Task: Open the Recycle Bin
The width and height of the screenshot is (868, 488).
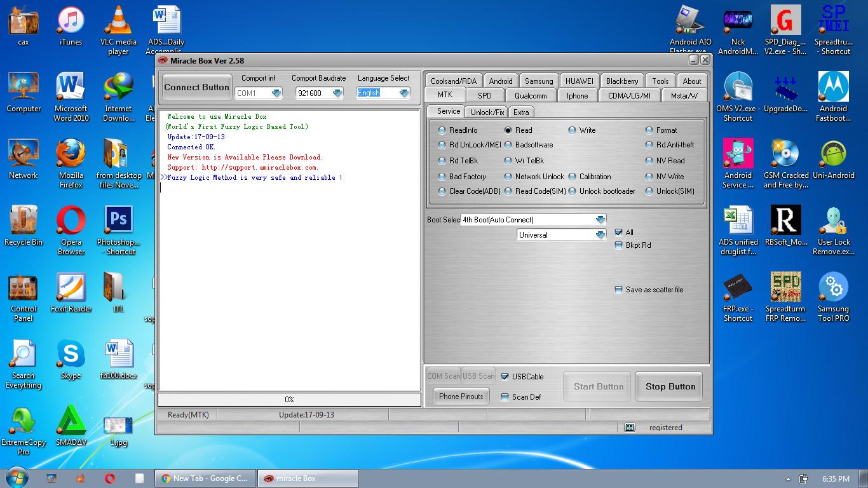Action: 24,226
